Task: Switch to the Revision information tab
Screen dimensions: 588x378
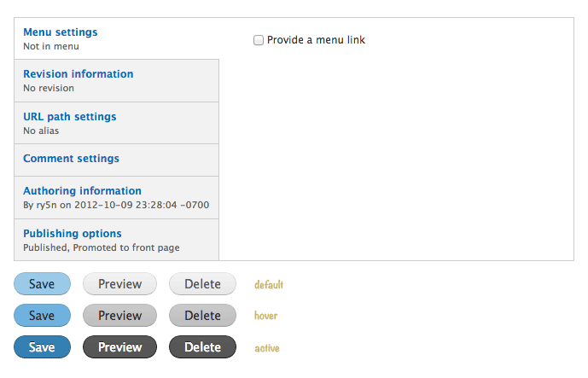Action: (79, 74)
